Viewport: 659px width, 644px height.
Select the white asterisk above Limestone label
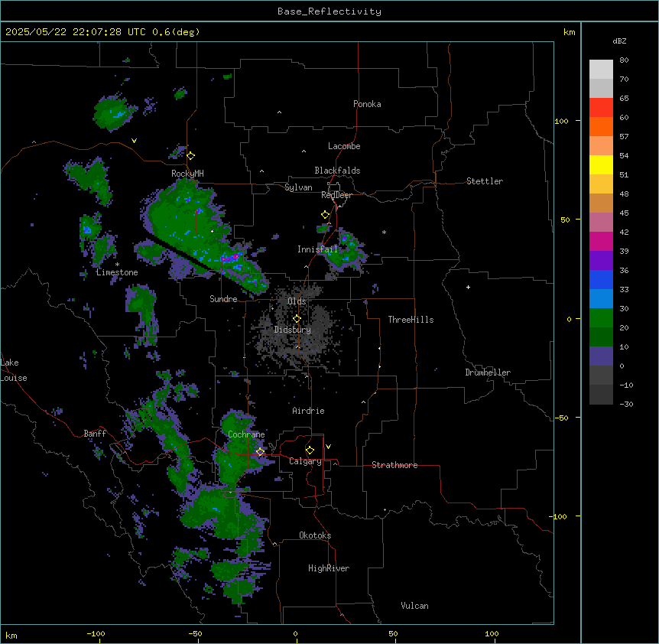point(117,265)
